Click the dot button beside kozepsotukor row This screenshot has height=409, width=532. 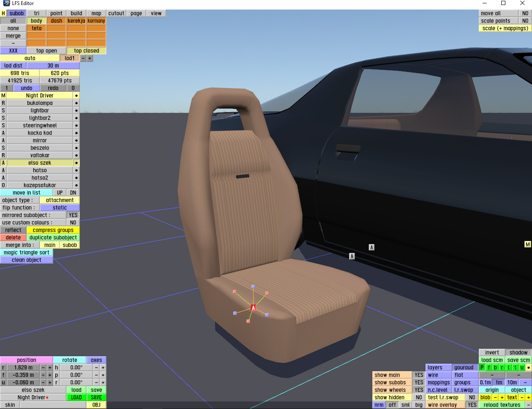76,185
